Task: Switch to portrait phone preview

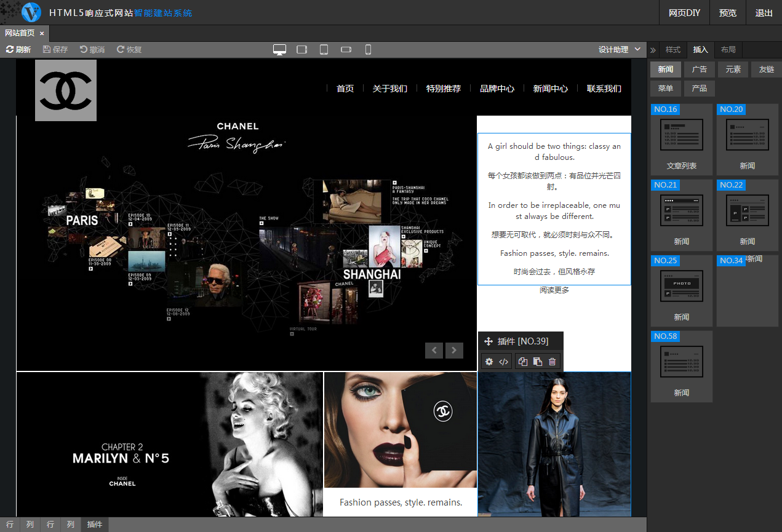Action: 368,50
